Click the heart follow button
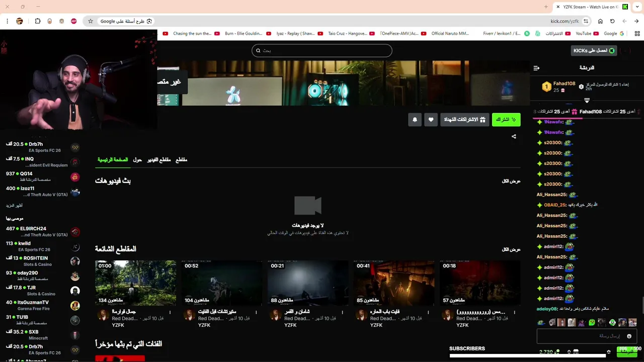Image resolution: width=644 pixels, height=362 pixels. pos(431,120)
